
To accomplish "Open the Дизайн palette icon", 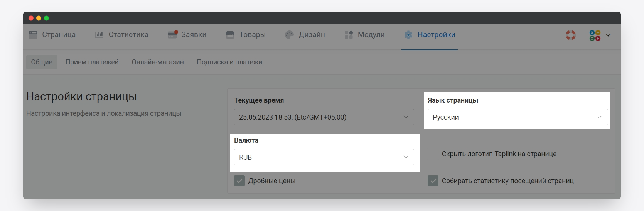I will [289, 35].
